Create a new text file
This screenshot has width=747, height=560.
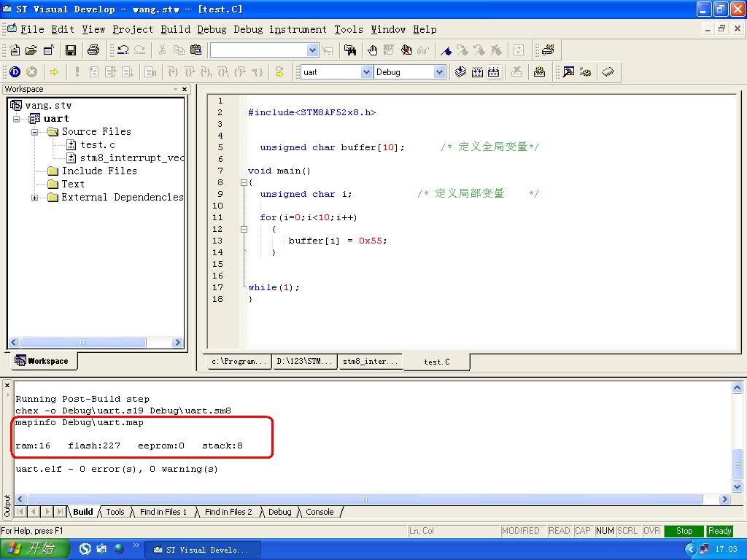[15, 50]
